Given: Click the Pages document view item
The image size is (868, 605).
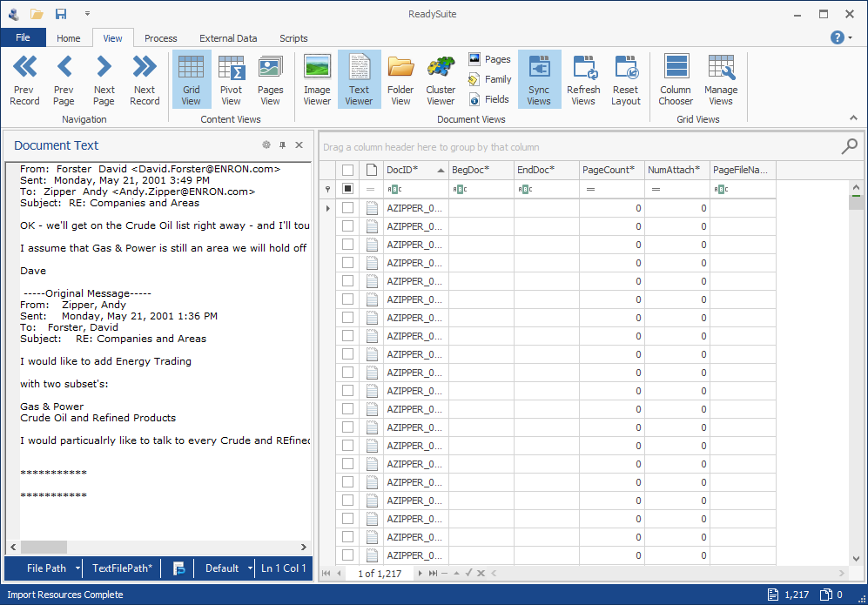Looking at the screenshot, I should (489, 59).
